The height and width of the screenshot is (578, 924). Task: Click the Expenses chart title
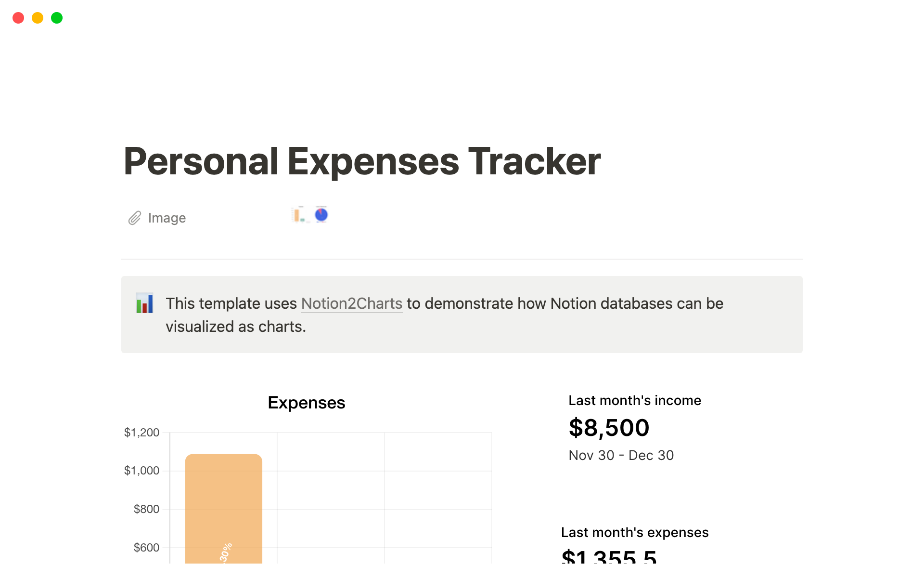coord(306,403)
